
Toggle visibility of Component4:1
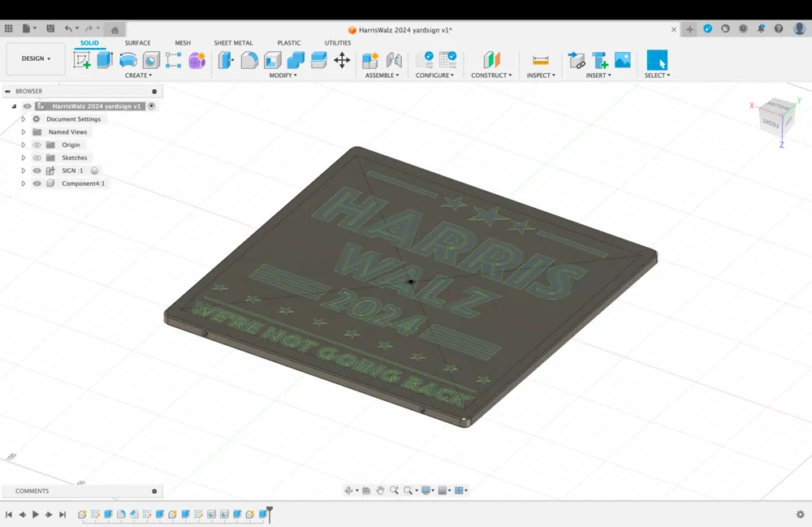click(37, 184)
